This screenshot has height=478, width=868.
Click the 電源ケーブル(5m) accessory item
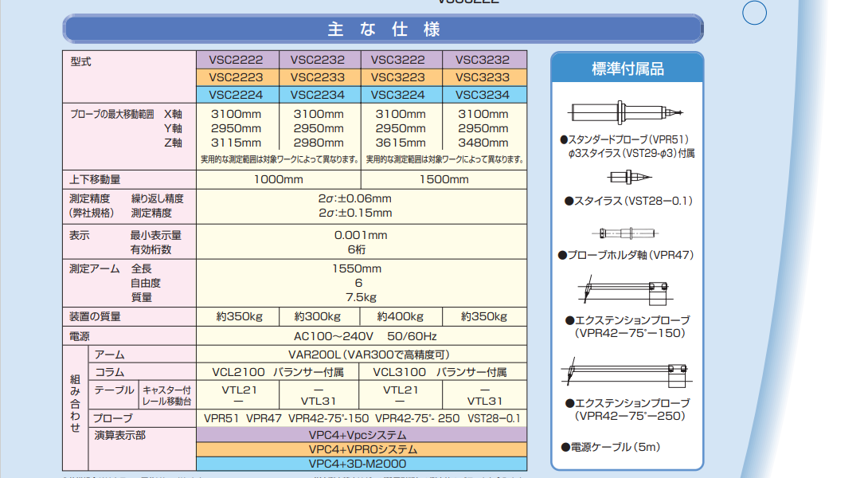pyautogui.click(x=611, y=447)
